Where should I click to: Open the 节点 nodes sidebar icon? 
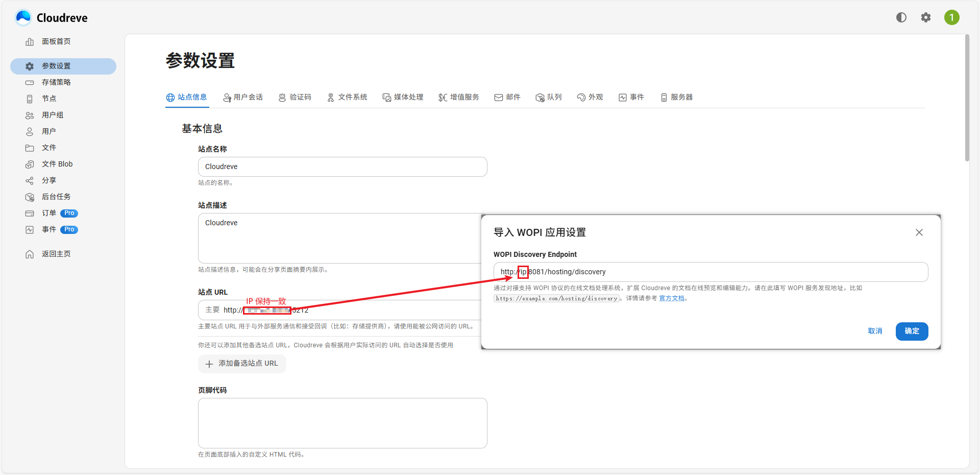30,98
